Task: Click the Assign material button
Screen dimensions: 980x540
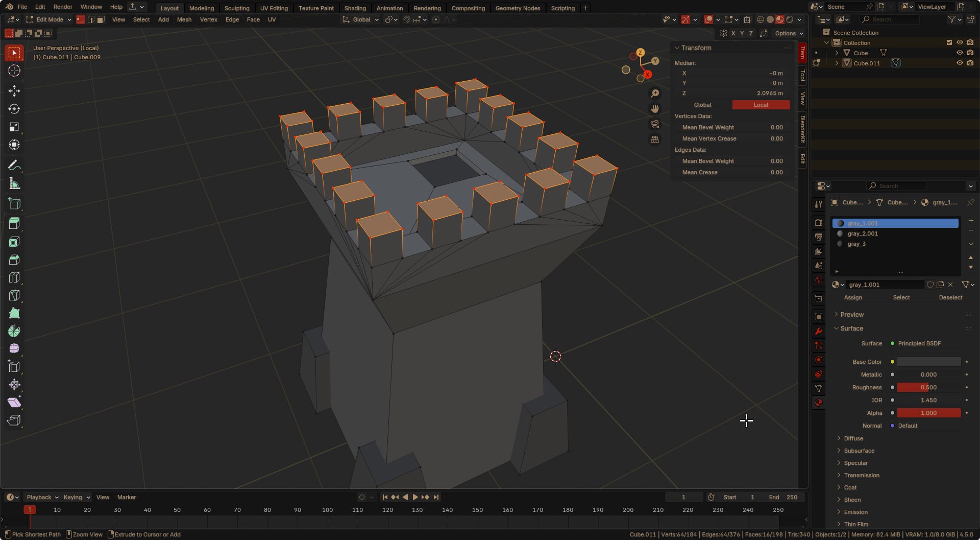Action: [x=853, y=297]
